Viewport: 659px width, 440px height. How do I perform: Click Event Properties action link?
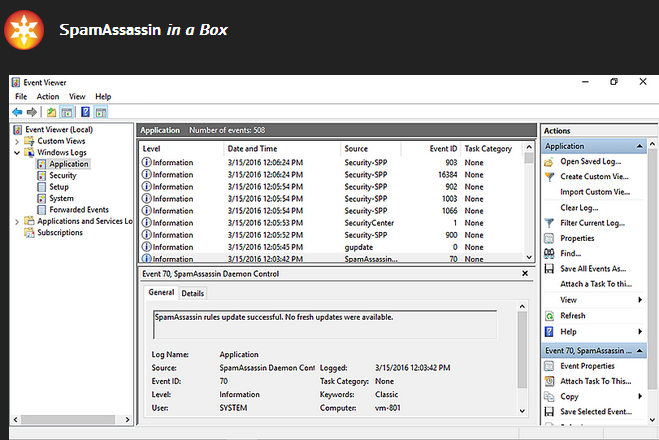pos(587,366)
